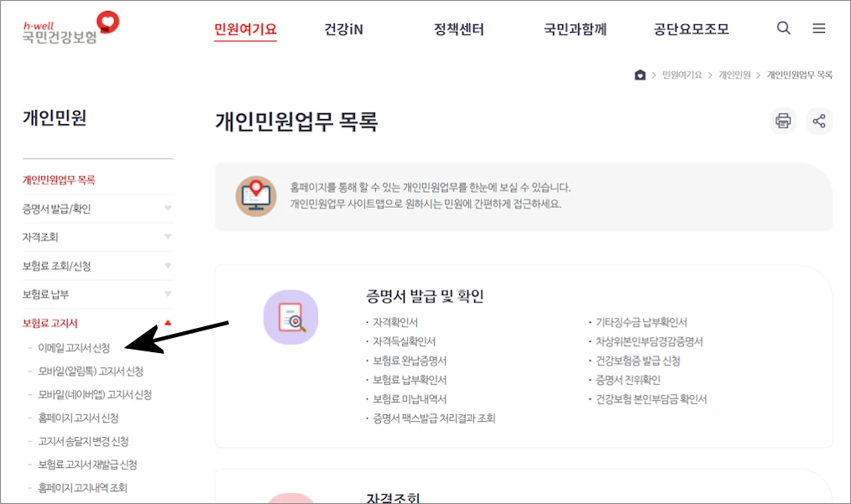851x504 pixels.
Task: Open 보험료 납부 sidebar item
Action: click(x=45, y=294)
